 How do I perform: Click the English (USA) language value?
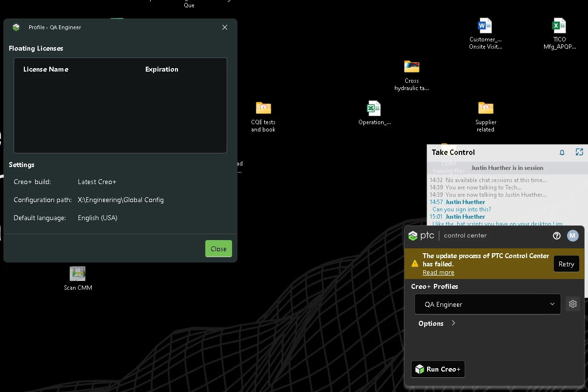[98, 218]
